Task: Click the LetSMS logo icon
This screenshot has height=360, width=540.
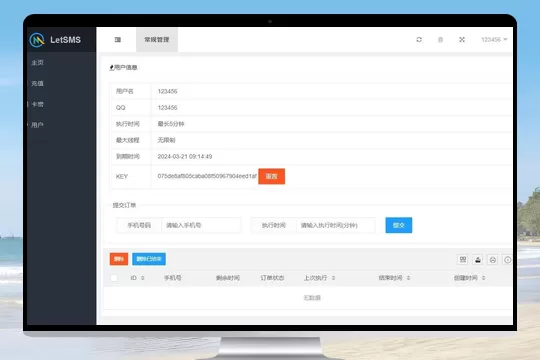Action: (37, 40)
